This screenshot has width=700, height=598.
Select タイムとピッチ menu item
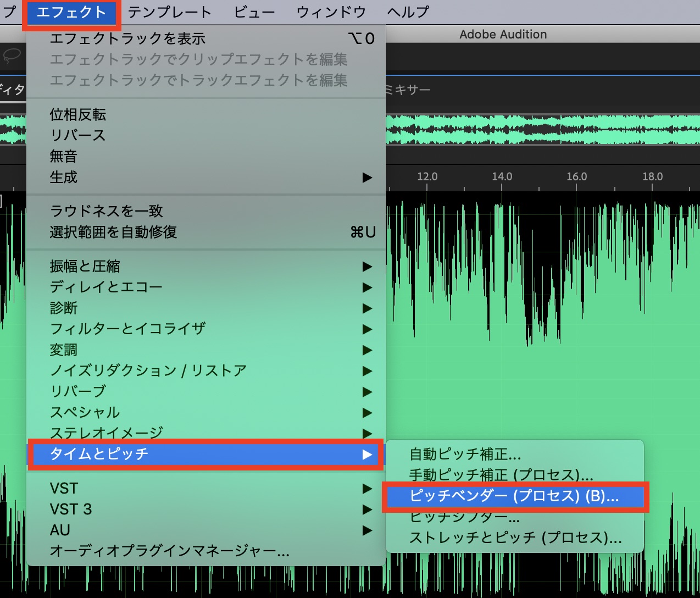206,454
